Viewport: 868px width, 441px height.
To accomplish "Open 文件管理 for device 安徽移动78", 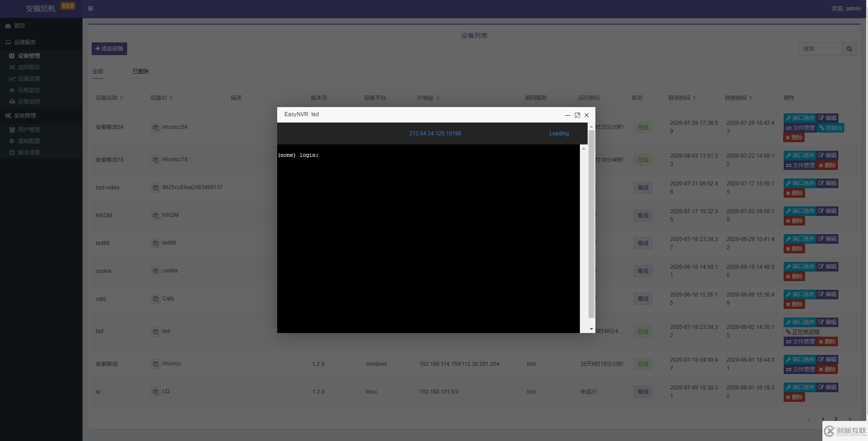I will tap(800, 165).
